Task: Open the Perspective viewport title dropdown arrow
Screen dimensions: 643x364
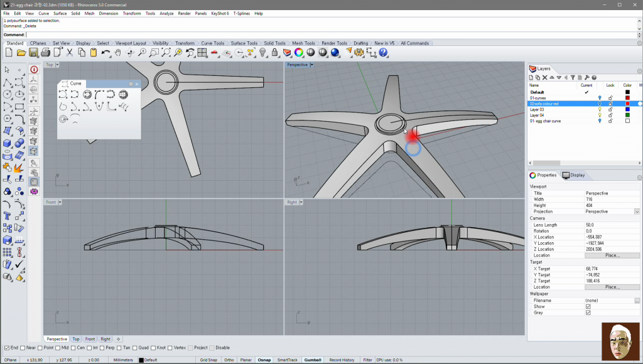Action: click(311, 65)
